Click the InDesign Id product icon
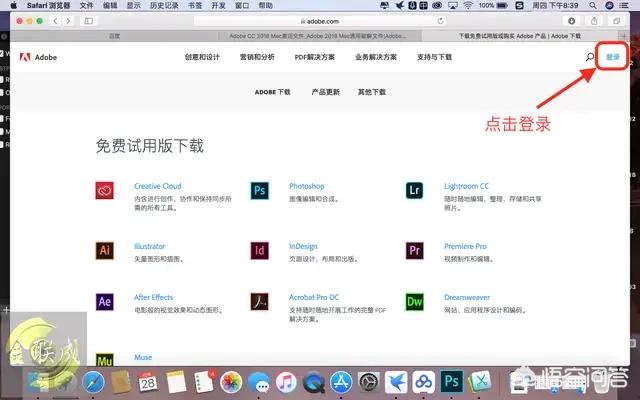640x400 pixels. pyautogui.click(x=260, y=250)
